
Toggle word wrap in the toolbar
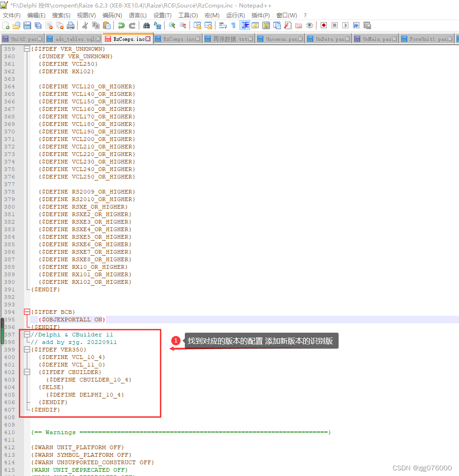tap(222, 25)
